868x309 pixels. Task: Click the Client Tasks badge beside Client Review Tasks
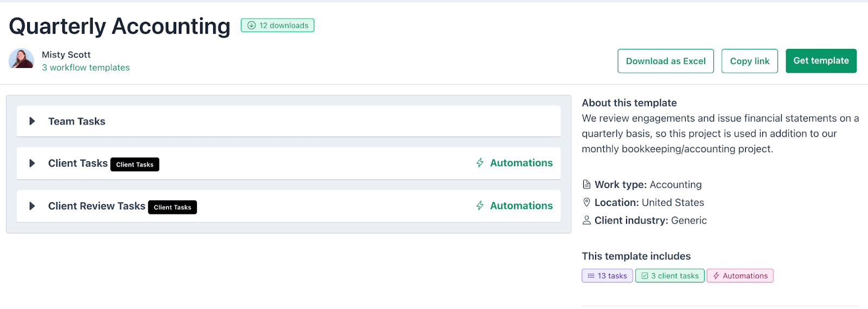(x=173, y=207)
